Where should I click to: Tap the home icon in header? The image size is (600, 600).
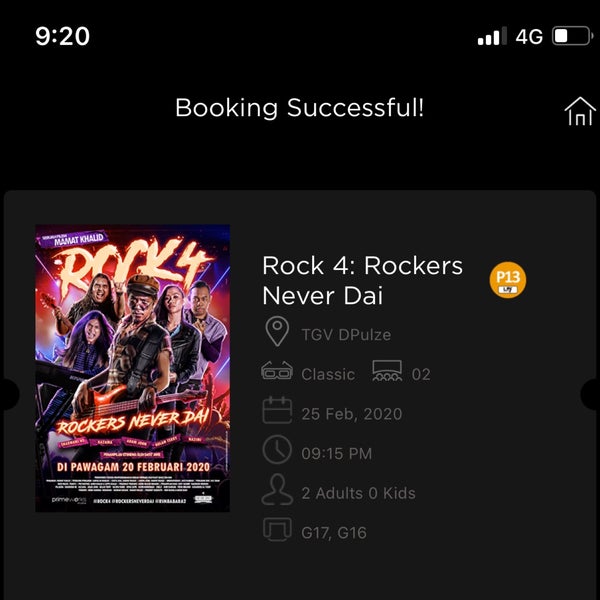(x=580, y=111)
